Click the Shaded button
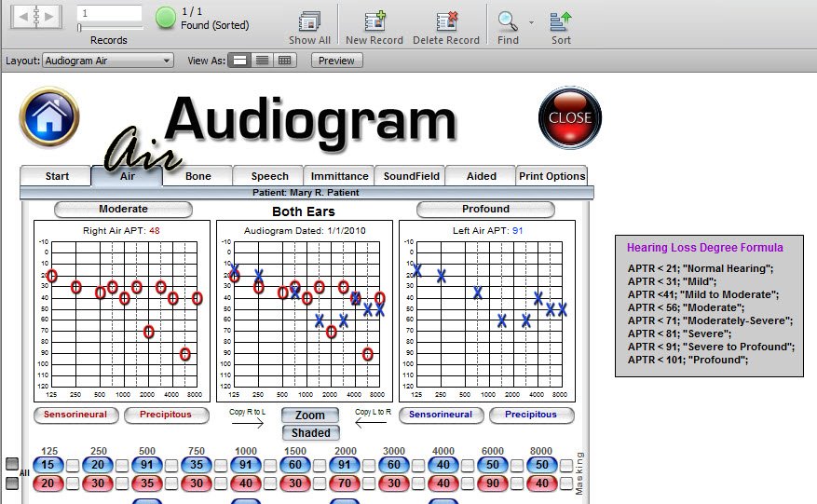 click(310, 432)
